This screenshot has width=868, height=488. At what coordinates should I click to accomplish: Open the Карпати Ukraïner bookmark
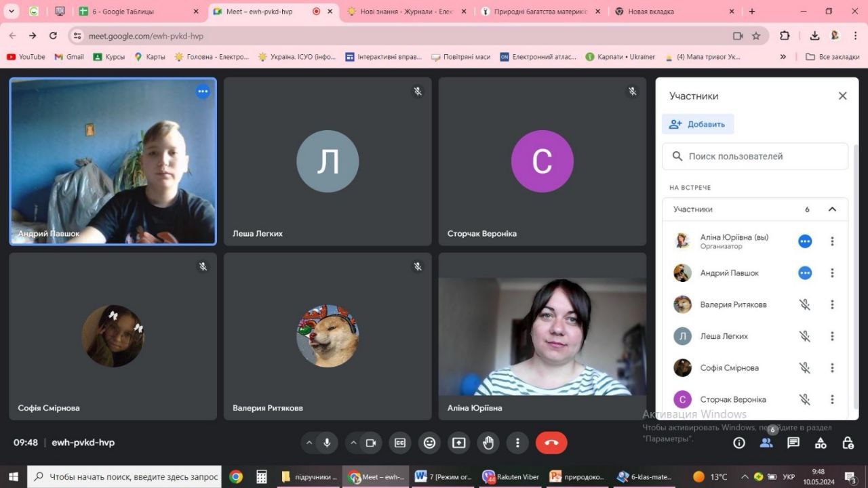click(620, 57)
